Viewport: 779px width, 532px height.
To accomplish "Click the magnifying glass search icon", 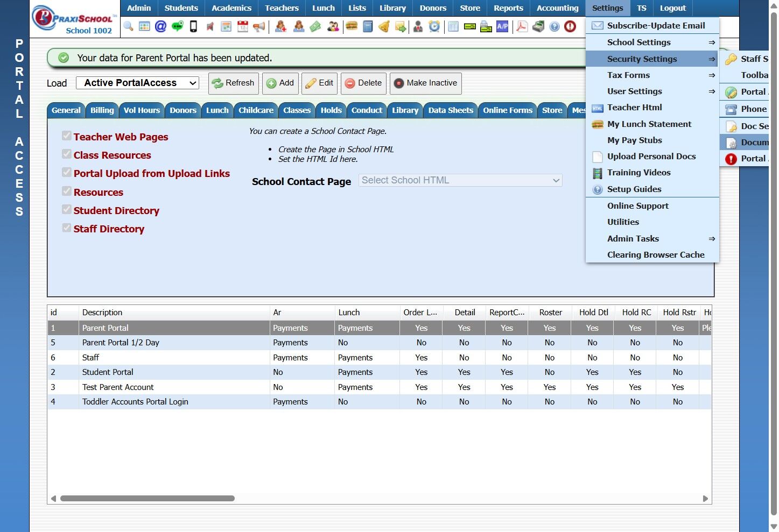I will (x=128, y=26).
